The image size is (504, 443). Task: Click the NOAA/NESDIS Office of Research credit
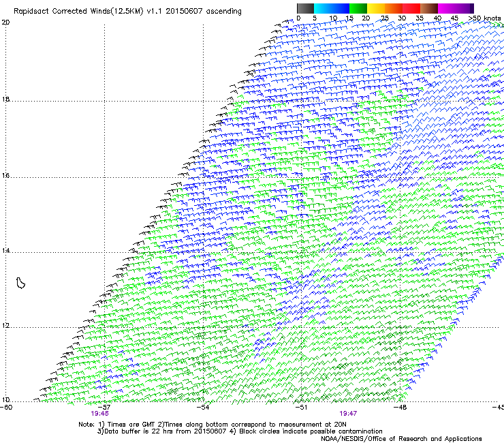(401, 439)
